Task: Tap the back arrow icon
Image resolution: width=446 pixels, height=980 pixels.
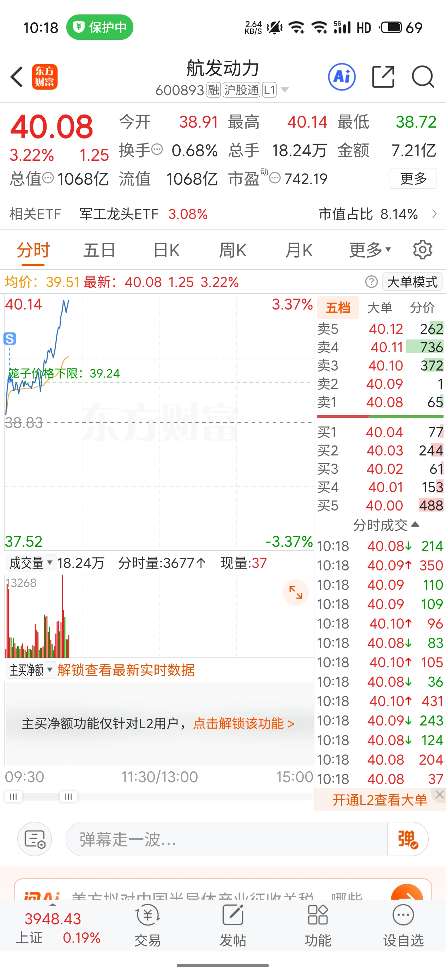Action: pyautogui.click(x=16, y=77)
